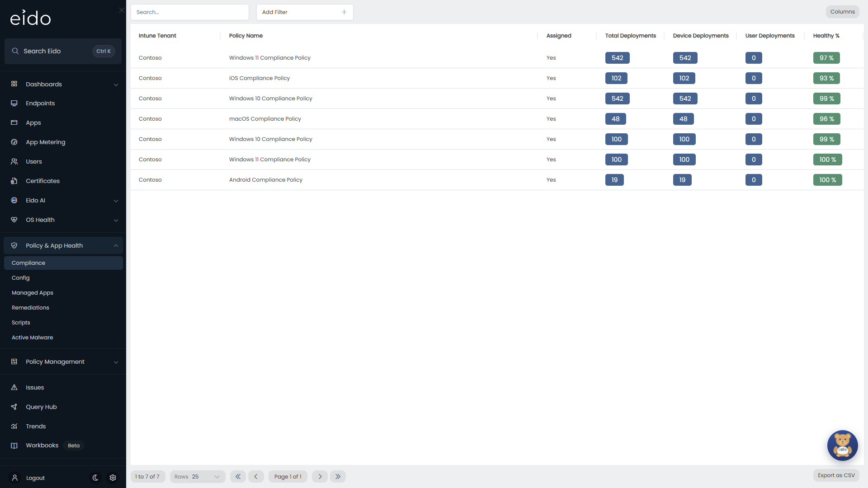Go to the previous page arrow

click(x=256, y=477)
